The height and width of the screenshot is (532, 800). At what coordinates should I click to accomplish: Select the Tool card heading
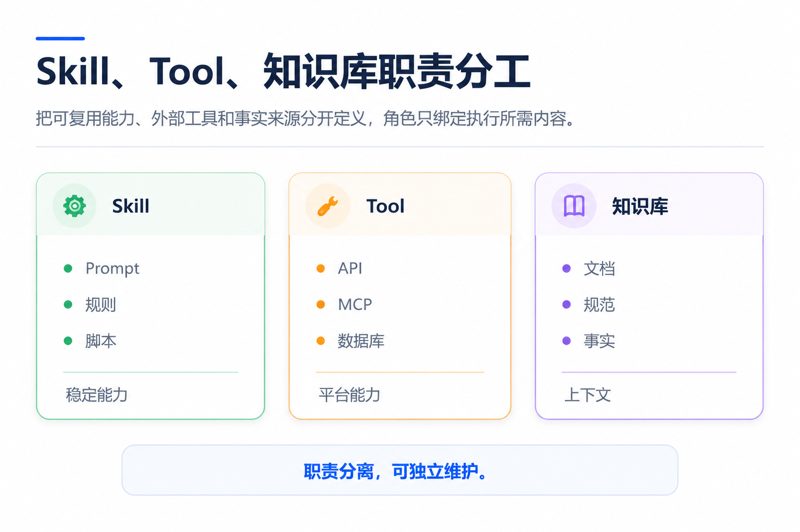click(x=385, y=206)
